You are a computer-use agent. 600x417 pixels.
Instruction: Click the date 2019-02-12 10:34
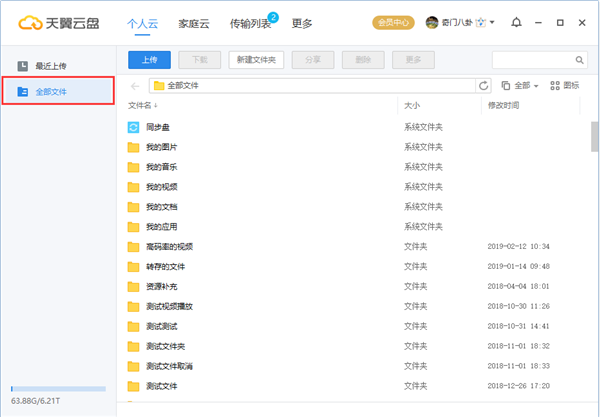(x=518, y=247)
